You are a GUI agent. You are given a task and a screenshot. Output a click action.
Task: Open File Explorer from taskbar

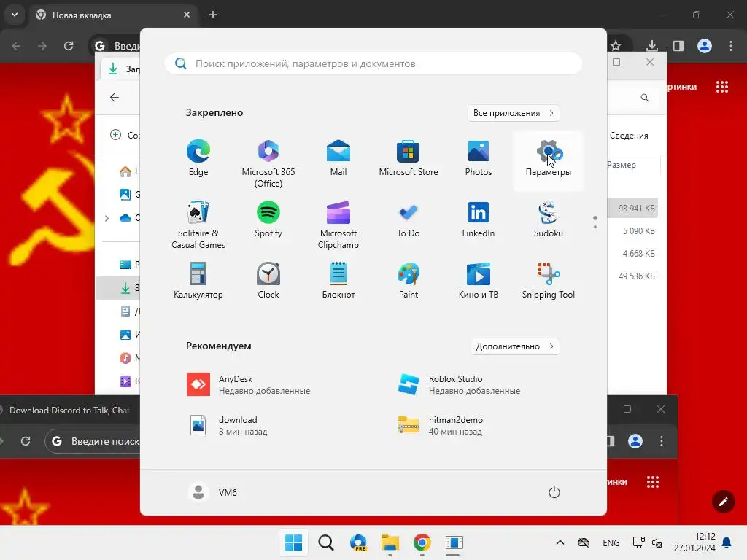click(x=390, y=542)
